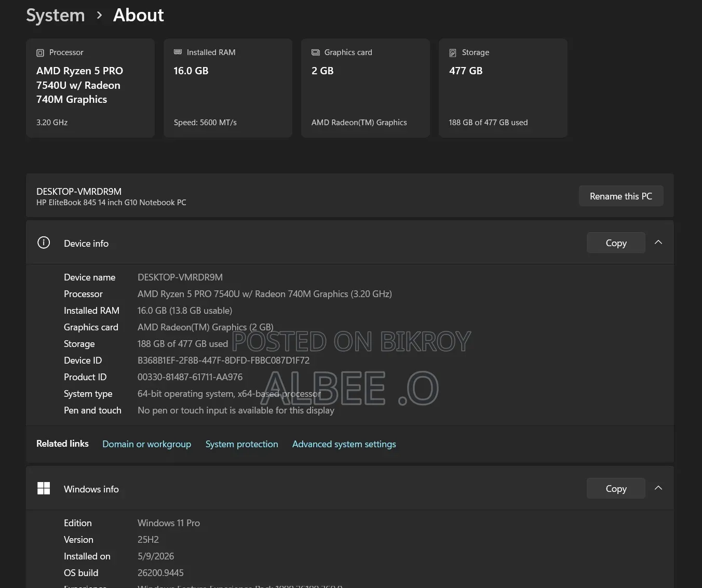702x588 pixels.
Task: Click the Graphics card tile showing 2 GB
Action: pyautogui.click(x=366, y=88)
